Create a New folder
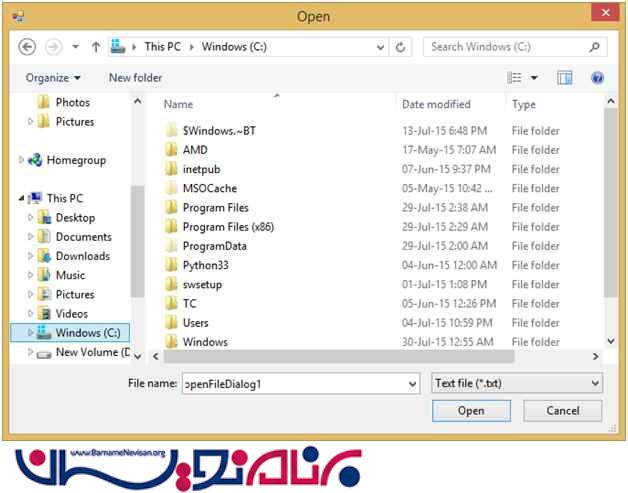The width and height of the screenshot is (628, 493). (135, 78)
